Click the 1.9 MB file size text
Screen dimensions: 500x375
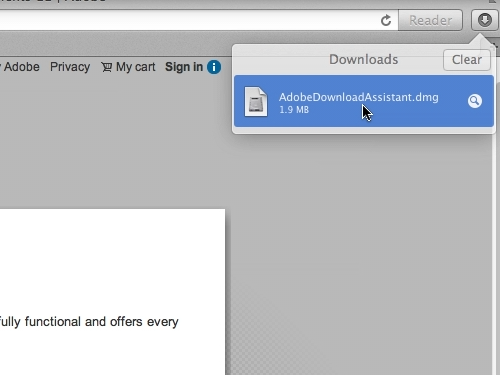[x=294, y=110]
